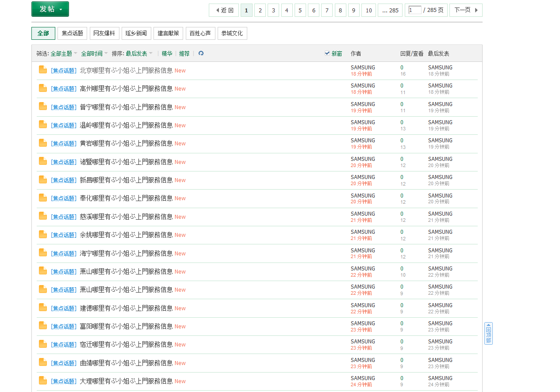Open the 瑶乡新闻 category tab

[136, 34]
